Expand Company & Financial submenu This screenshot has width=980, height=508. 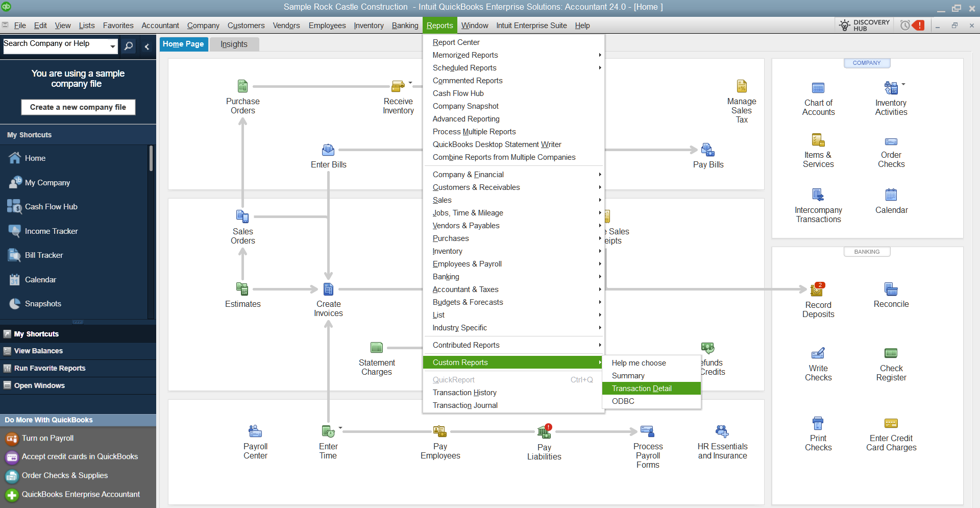(x=513, y=175)
